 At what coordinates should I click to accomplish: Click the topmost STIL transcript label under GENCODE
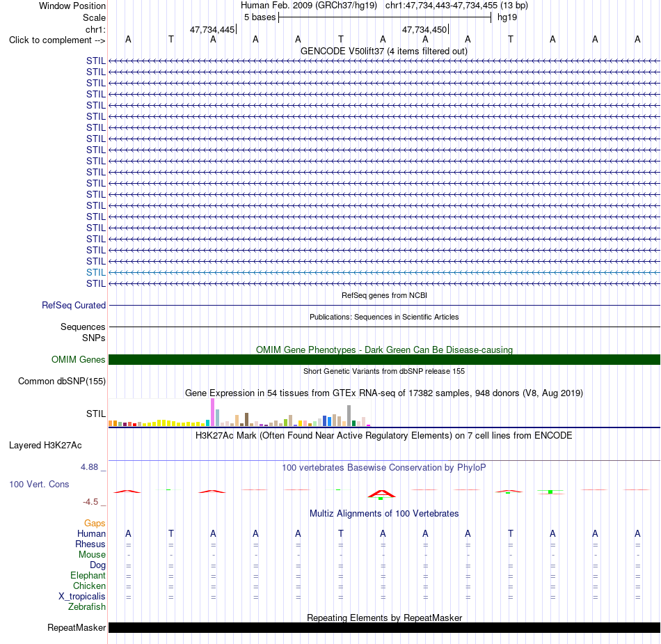[x=96, y=61]
